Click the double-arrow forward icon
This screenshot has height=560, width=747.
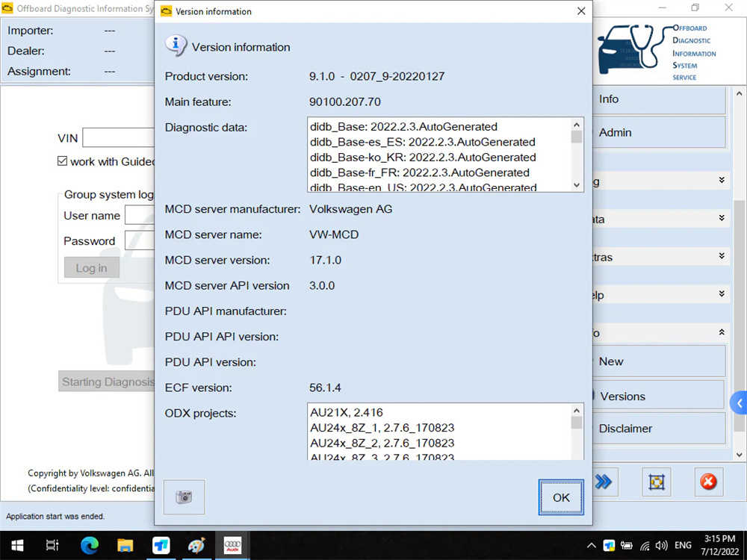pyautogui.click(x=604, y=482)
